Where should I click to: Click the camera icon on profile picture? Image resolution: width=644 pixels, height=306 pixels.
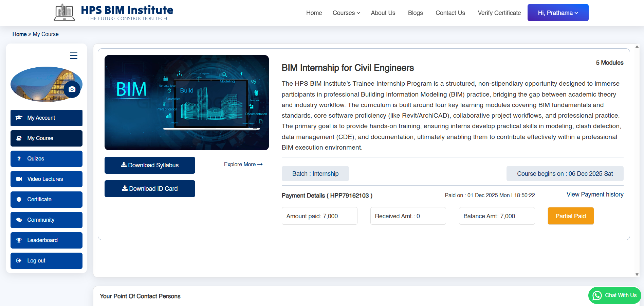click(72, 89)
